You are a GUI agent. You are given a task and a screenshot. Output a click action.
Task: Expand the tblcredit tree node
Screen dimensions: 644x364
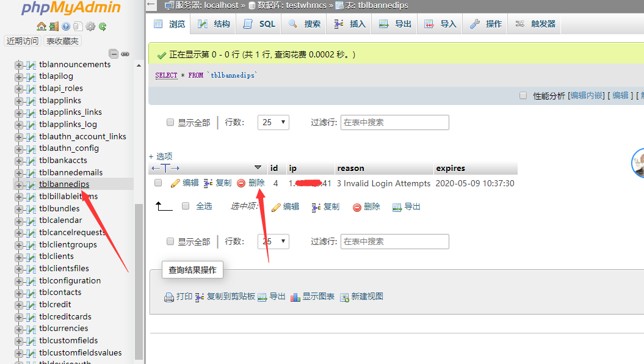pos(18,305)
